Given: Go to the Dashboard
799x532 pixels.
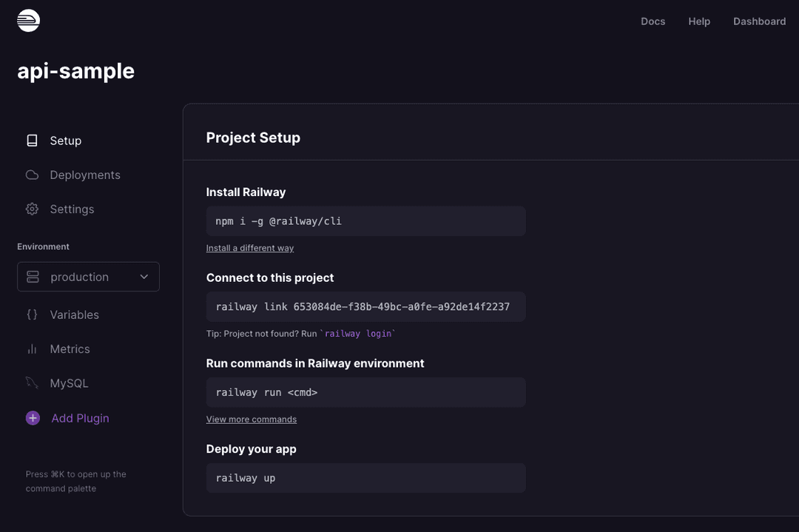Looking at the screenshot, I should pyautogui.click(x=759, y=21).
